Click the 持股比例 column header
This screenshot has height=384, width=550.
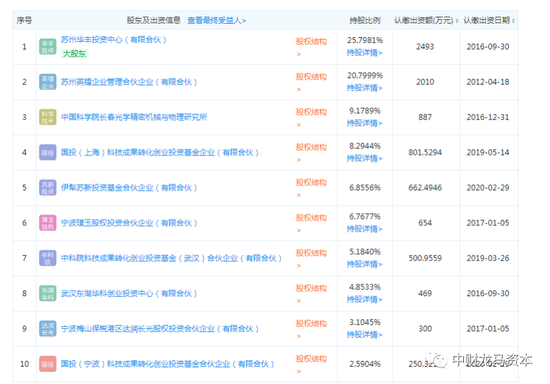[365, 20]
